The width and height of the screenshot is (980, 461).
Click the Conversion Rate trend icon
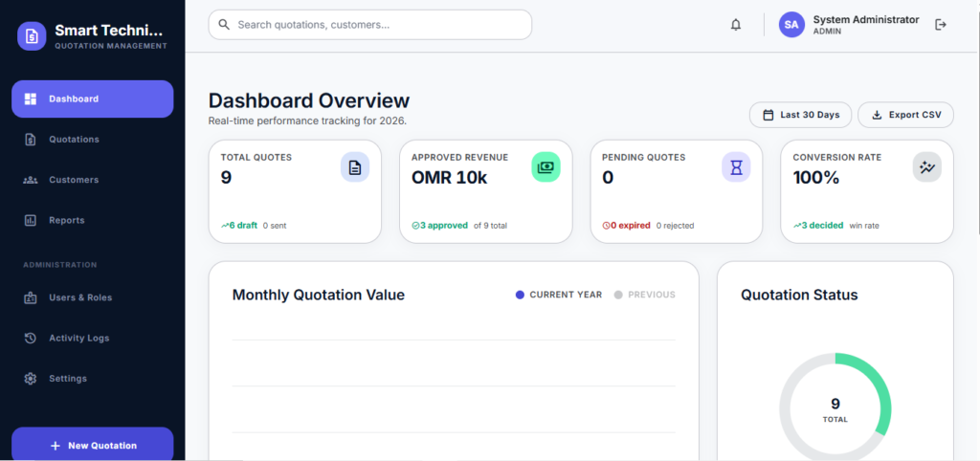(x=926, y=167)
